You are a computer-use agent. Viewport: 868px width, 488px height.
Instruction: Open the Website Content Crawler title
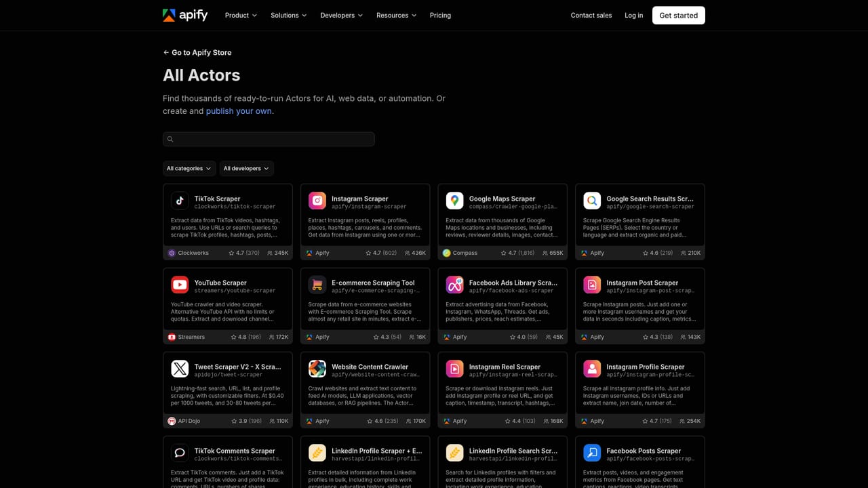370,367
